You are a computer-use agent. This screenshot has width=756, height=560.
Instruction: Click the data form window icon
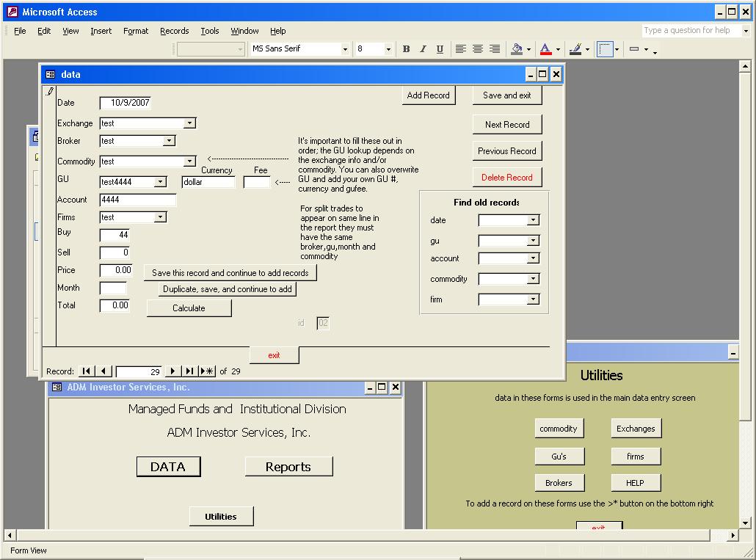click(x=50, y=74)
